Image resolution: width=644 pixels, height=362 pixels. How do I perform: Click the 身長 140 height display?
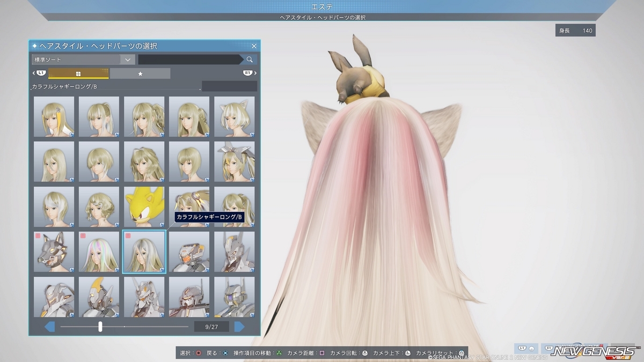click(575, 31)
